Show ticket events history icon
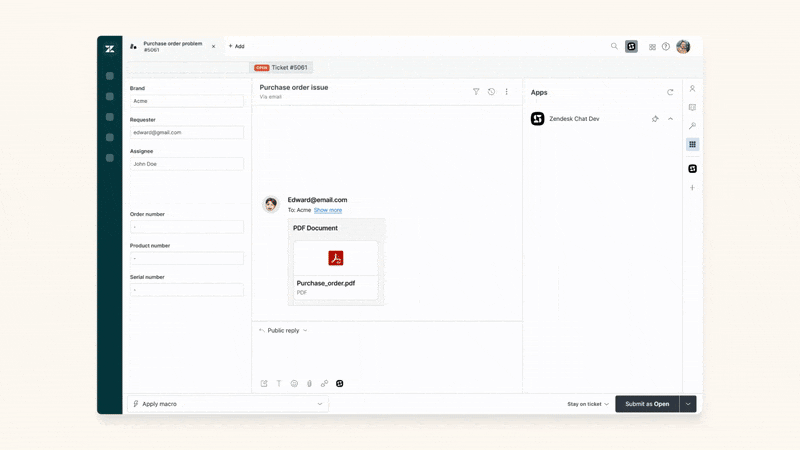 pos(491,92)
